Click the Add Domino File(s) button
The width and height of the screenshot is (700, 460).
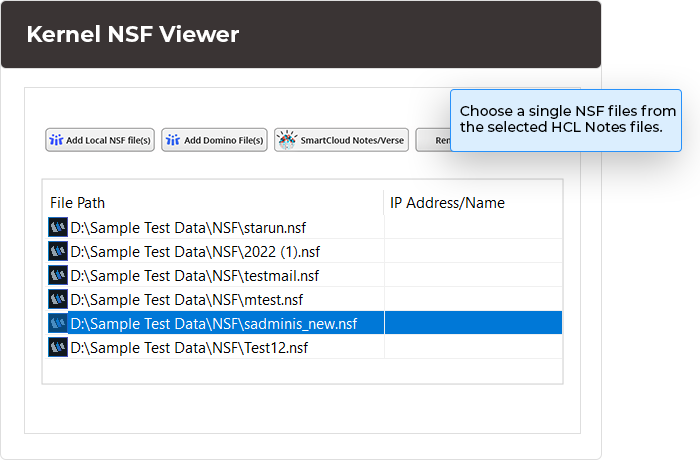click(x=214, y=140)
